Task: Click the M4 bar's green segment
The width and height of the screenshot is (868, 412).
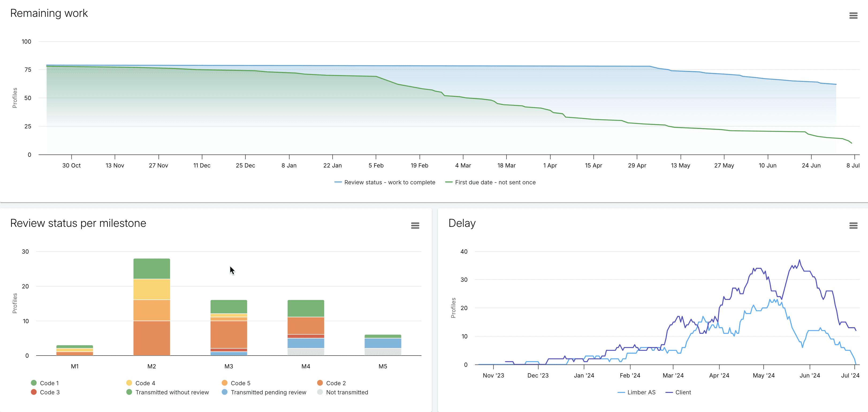Action: coord(306,308)
